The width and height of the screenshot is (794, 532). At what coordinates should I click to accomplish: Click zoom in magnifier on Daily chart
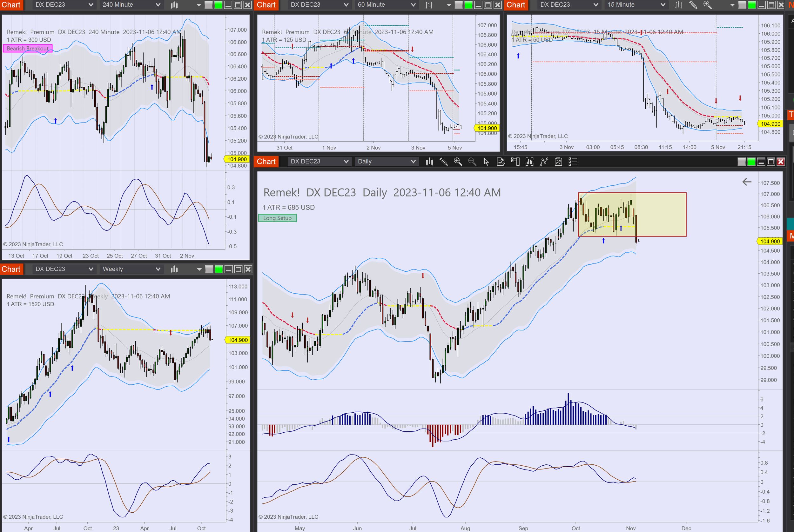(x=458, y=162)
